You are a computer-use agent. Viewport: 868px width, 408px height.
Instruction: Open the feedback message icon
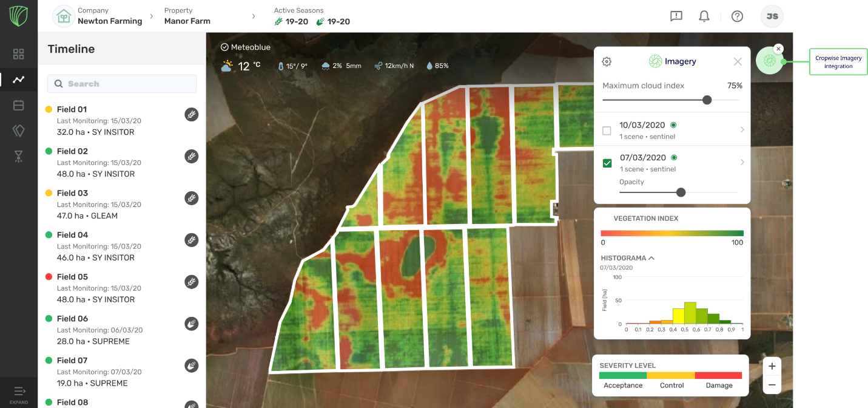676,16
